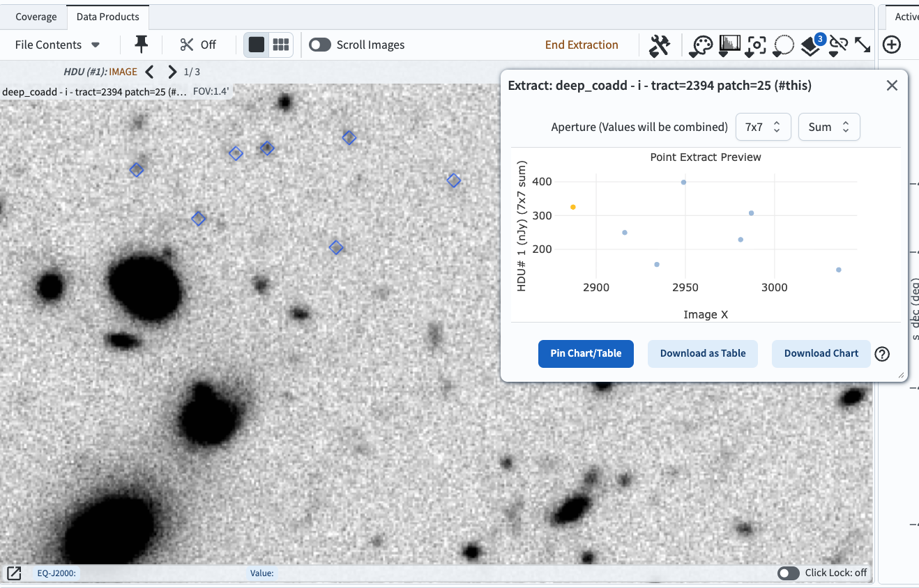The image size is (919, 588).
Task: Switch to the Coverage tab
Action: [x=36, y=17]
